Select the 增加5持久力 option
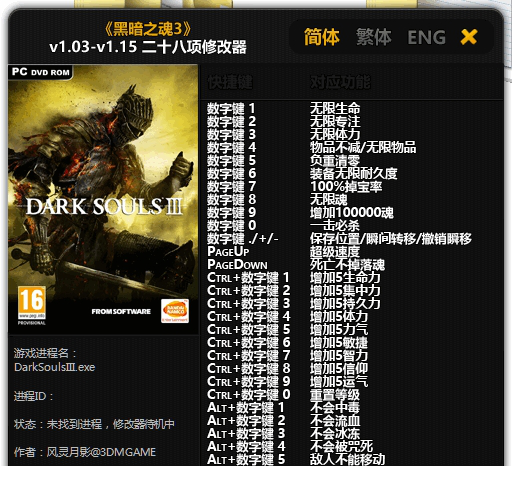Image resolution: width=512 pixels, height=484 pixels. click(345, 303)
